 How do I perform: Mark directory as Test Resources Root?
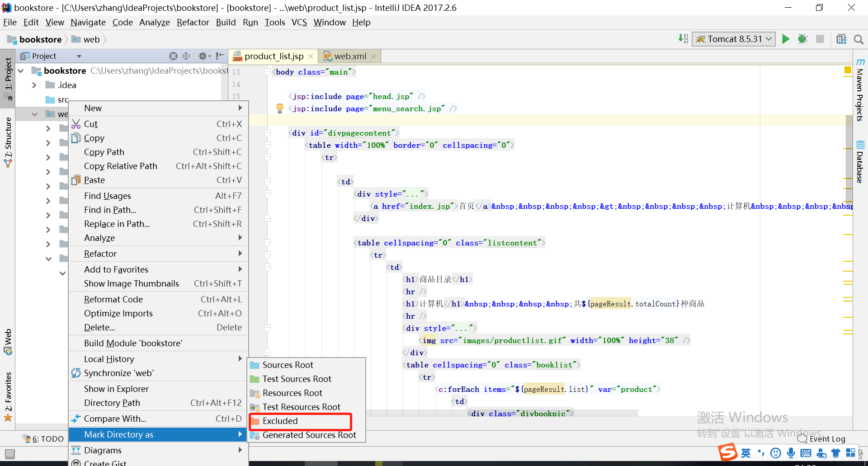(307, 407)
